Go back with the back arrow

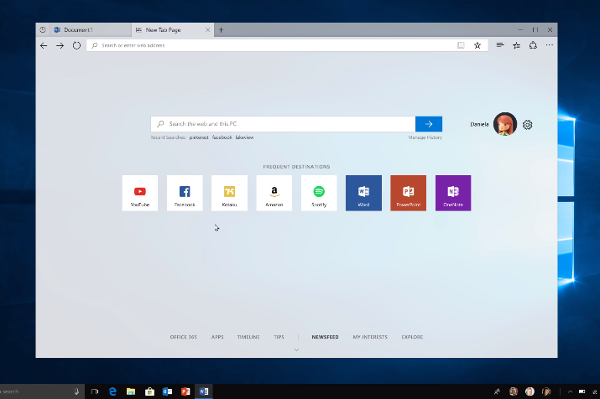point(44,46)
